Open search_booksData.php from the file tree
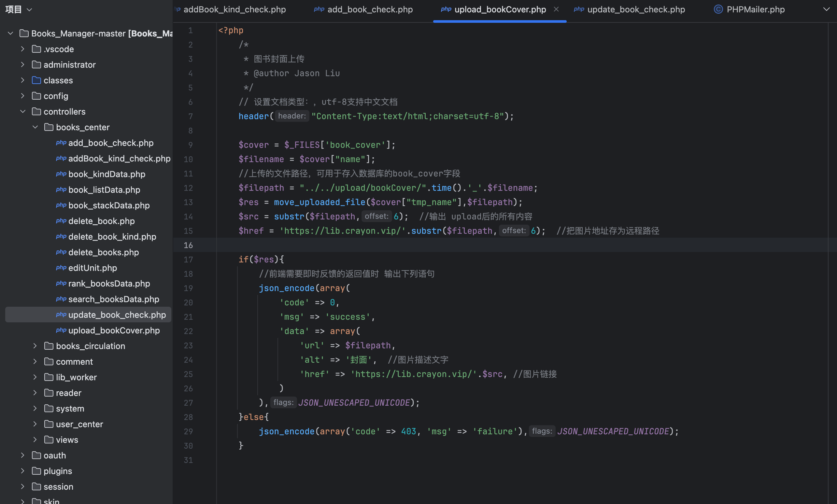The image size is (837, 504). point(113,299)
